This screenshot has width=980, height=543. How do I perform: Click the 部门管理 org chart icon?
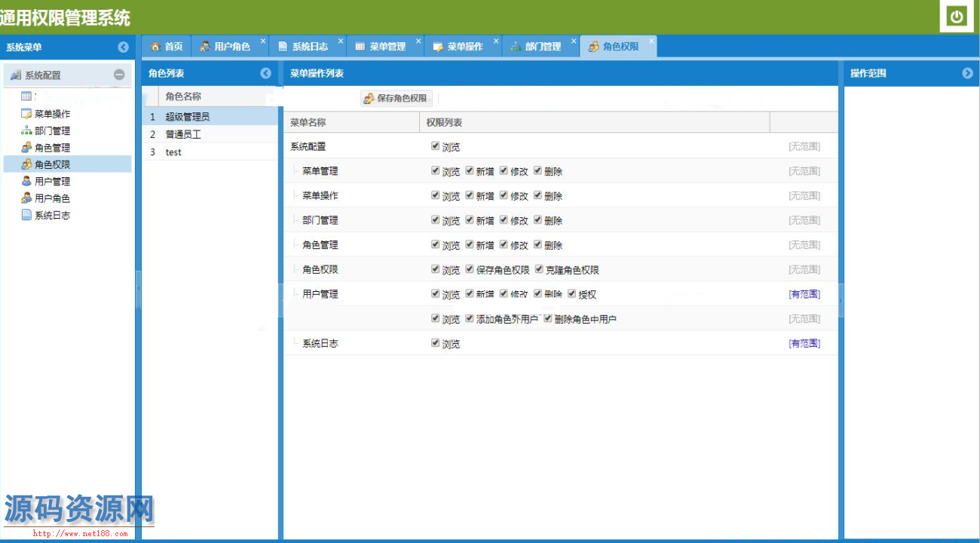26,130
